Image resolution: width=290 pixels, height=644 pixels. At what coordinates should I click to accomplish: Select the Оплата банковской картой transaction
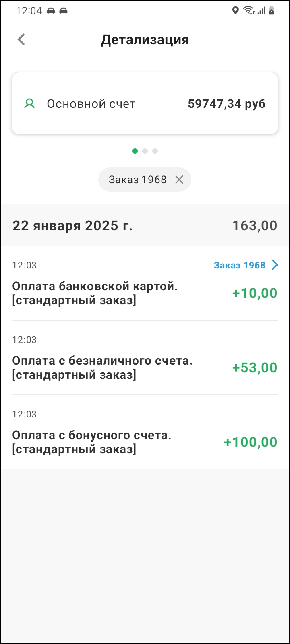pos(95,293)
